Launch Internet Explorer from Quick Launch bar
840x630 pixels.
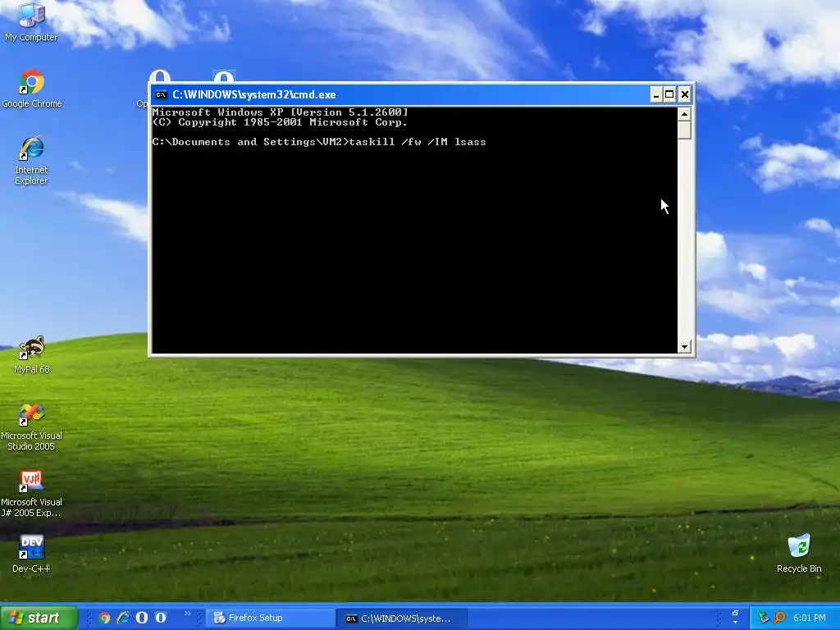click(x=123, y=618)
